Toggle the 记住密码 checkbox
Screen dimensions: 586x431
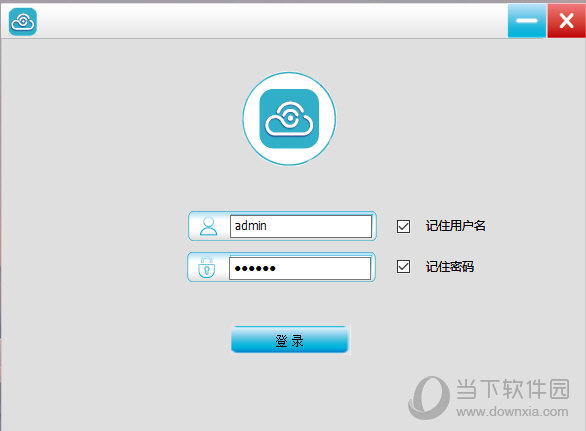[403, 267]
